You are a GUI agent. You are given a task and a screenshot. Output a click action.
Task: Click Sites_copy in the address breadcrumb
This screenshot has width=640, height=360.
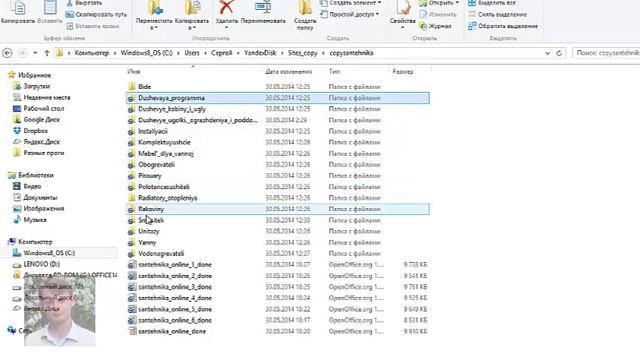(302, 53)
